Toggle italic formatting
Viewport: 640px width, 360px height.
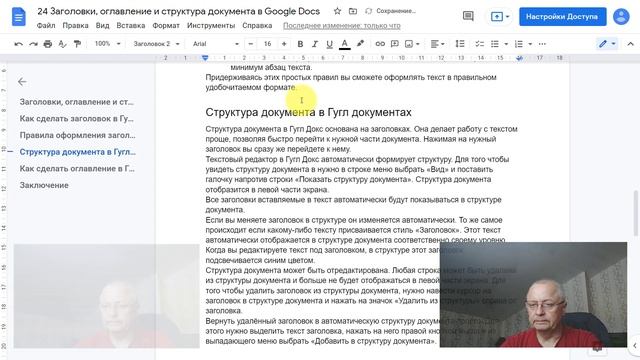click(315, 44)
